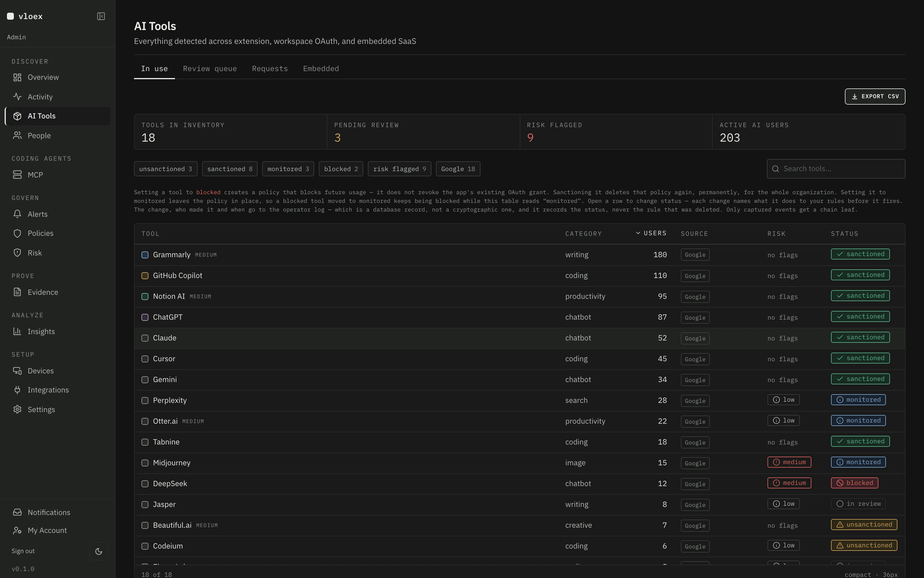Click Pending Review stat card
The image size is (924, 578).
[423, 132]
